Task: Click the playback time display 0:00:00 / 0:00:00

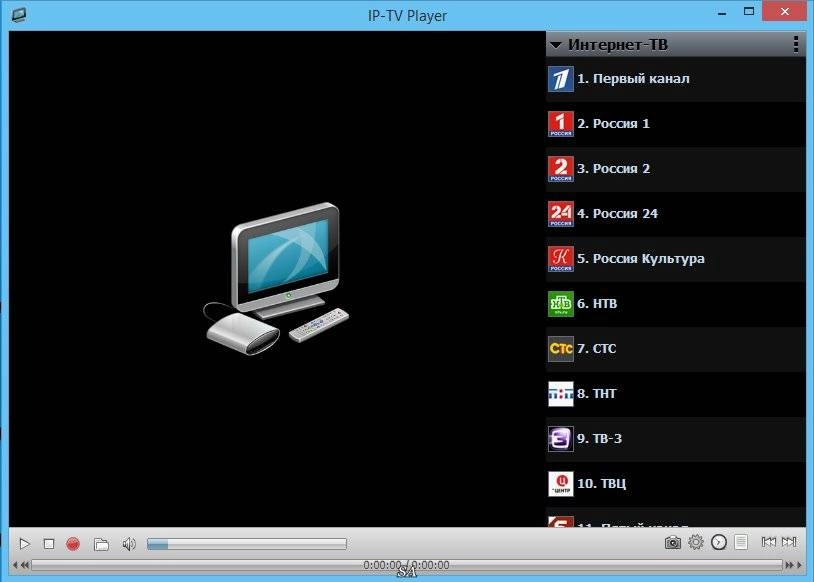Action: click(406, 565)
